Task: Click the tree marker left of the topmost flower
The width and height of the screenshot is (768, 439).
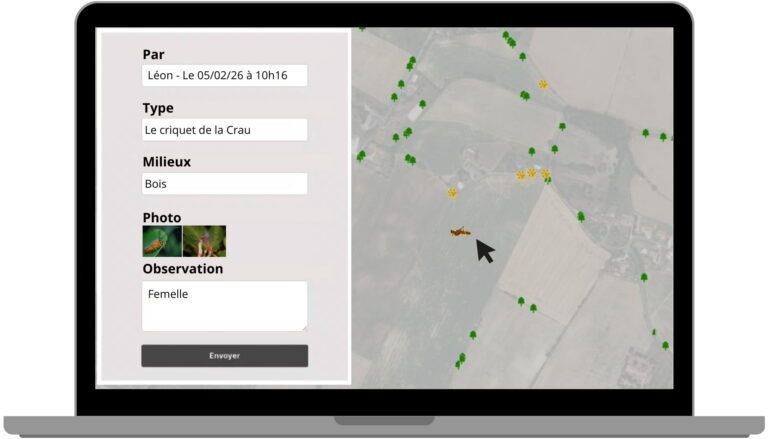Action: (524, 96)
